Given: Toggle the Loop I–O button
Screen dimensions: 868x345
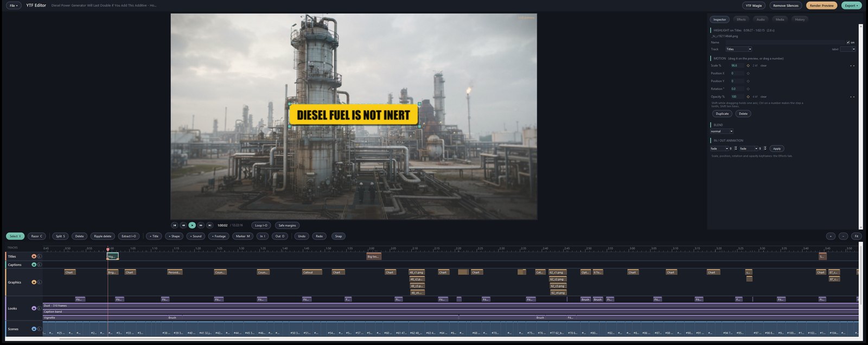Looking at the screenshot, I should tap(261, 225).
